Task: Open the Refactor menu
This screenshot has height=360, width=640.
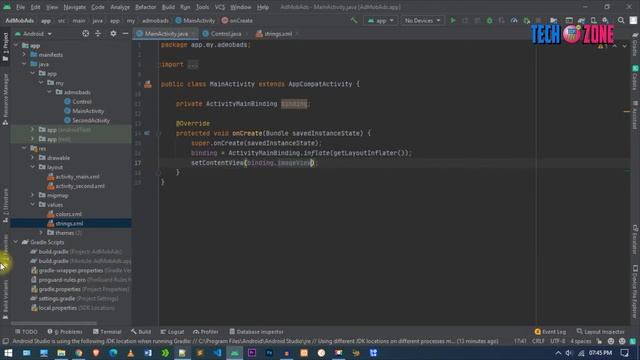Action: [145, 7]
